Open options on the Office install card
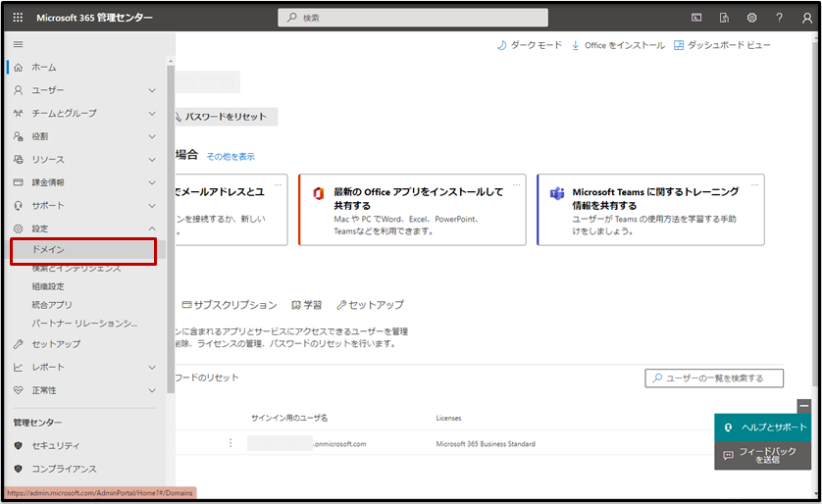The height and width of the screenshot is (504, 822). 516,184
